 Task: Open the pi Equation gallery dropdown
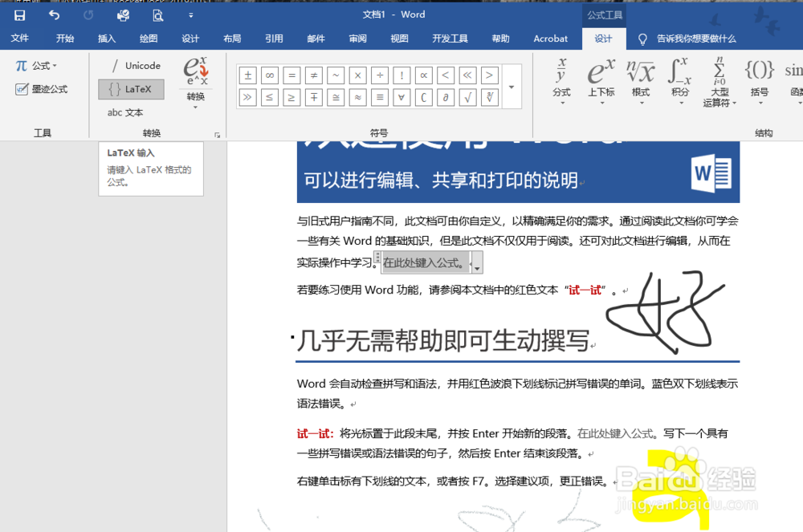click(36, 66)
